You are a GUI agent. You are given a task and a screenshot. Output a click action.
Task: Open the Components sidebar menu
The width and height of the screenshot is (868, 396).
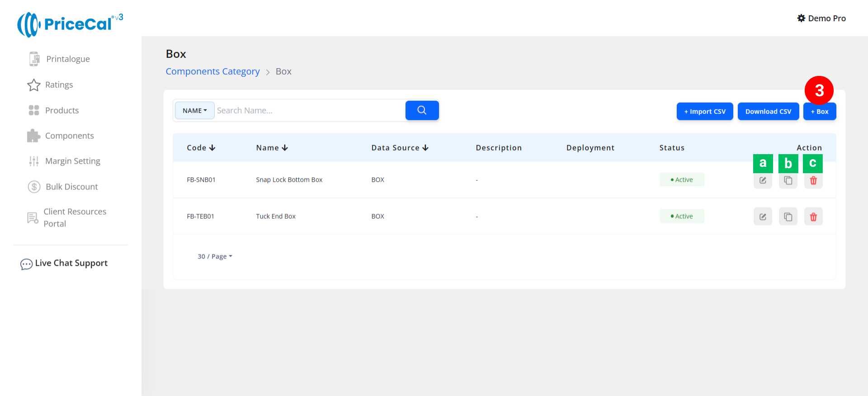[69, 136]
